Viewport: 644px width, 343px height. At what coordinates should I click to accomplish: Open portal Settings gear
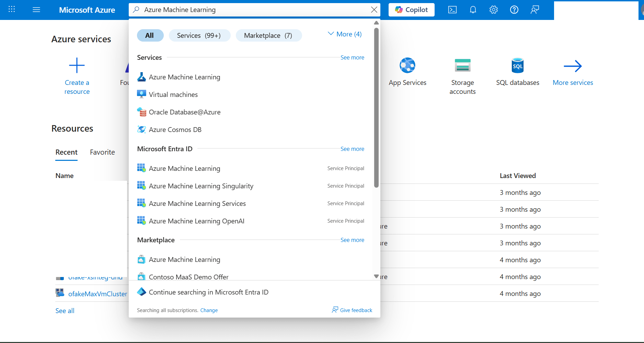tap(493, 10)
